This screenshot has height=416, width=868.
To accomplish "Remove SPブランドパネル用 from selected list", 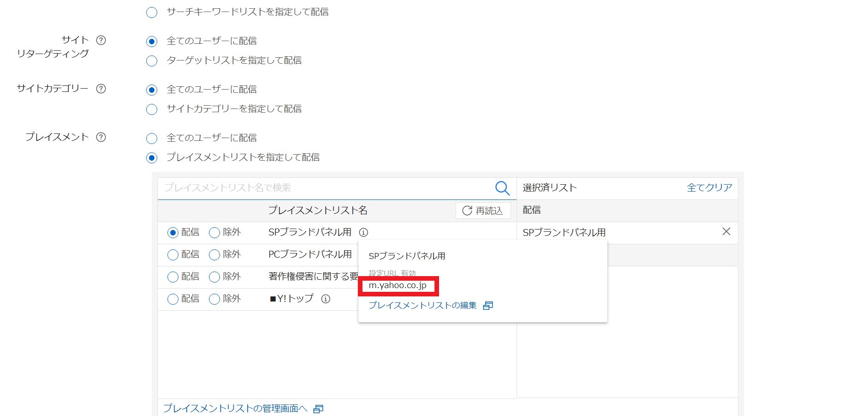I will pyautogui.click(x=726, y=231).
